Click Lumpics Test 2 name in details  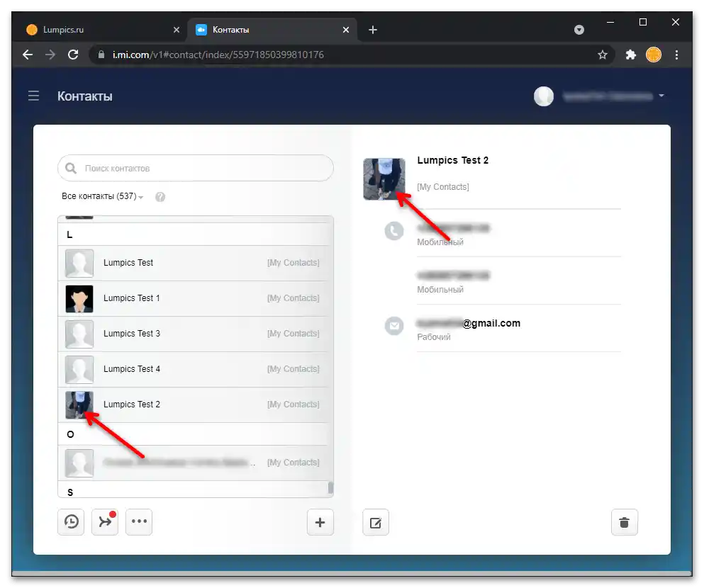tap(452, 160)
